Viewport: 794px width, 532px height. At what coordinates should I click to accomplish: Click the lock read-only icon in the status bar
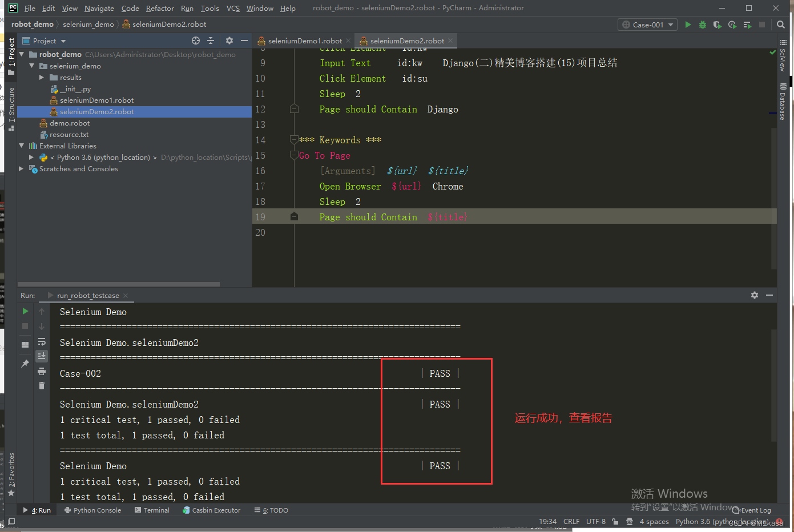[x=615, y=521]
